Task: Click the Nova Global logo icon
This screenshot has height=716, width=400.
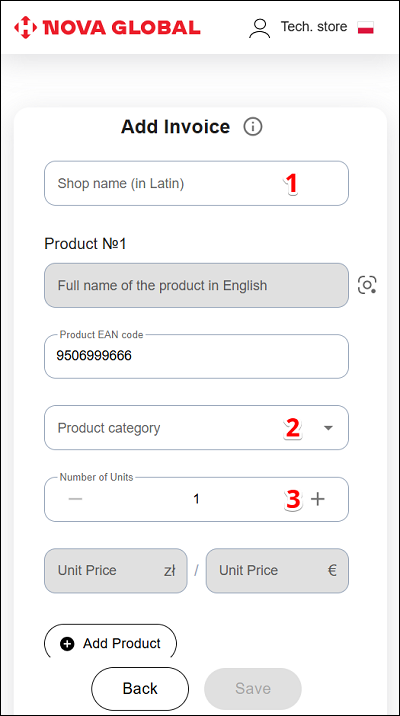Action: 26,27
